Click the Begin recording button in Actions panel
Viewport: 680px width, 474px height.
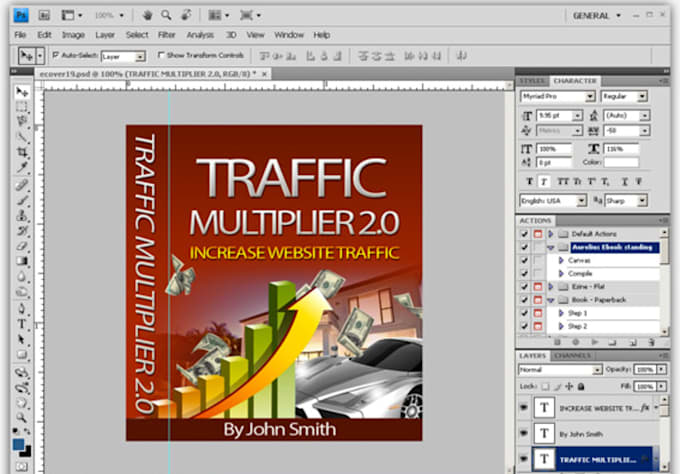coord(575,343)
